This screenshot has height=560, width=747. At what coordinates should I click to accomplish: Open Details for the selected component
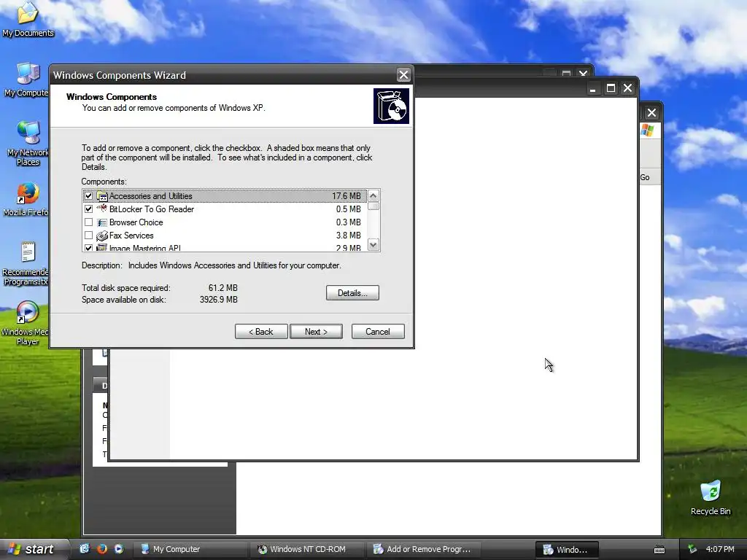[352, 293]
